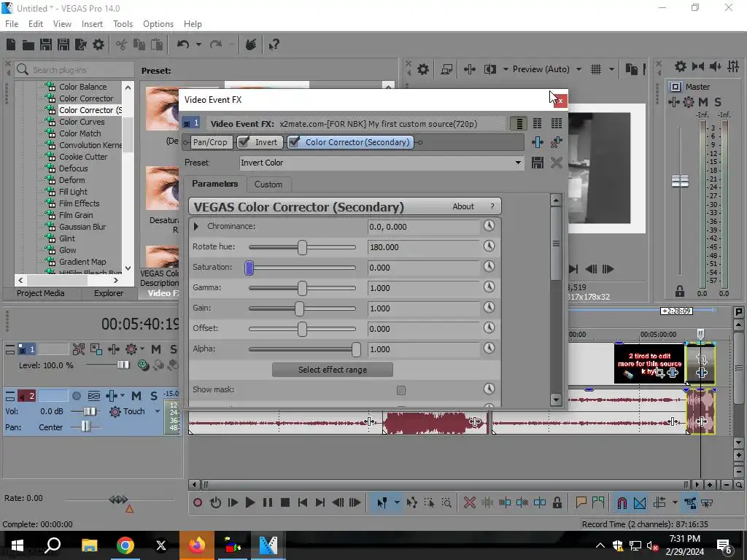Click the interactive tutorials hand icon
This screenshot has height=560, width=747.
tap(251, 44)
